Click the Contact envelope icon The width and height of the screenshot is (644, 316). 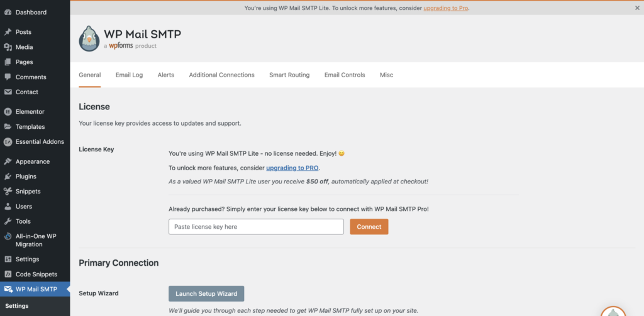tap(8, 92)
